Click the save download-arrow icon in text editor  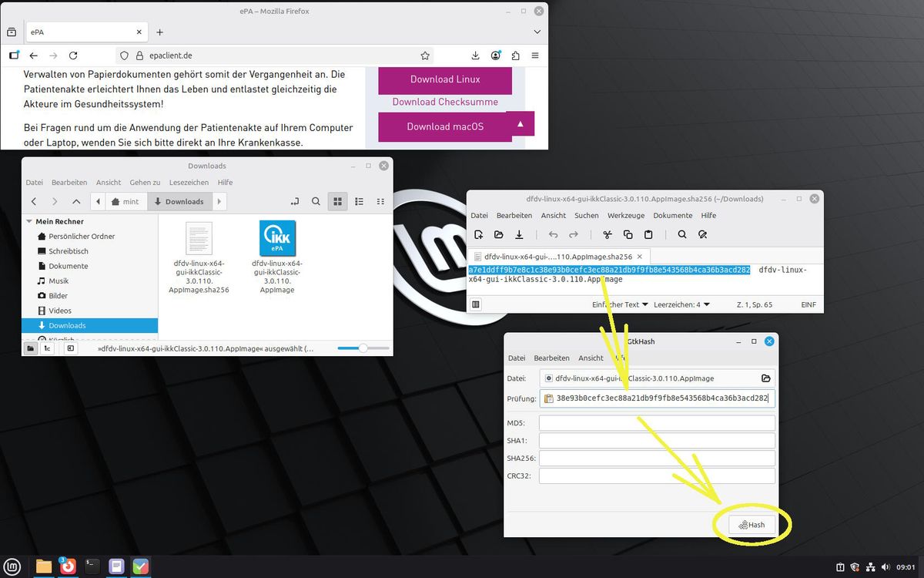click(x=519, y=234)
